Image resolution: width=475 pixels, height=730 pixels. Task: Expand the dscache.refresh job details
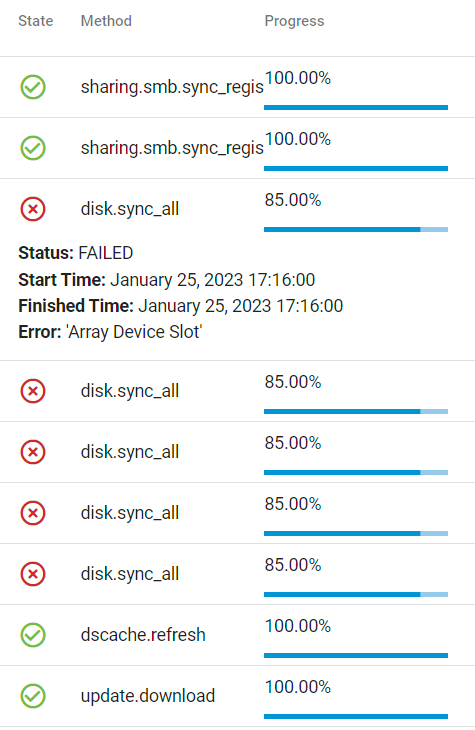pos(238,635)
